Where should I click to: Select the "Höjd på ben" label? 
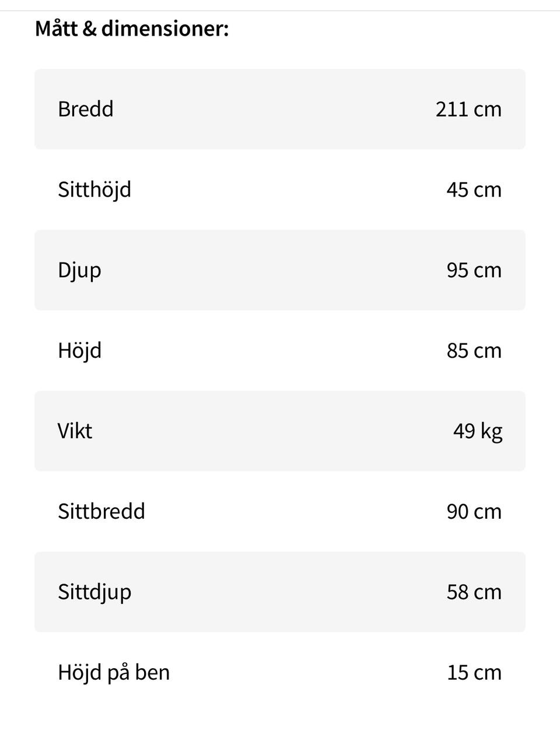coord(114,673)
